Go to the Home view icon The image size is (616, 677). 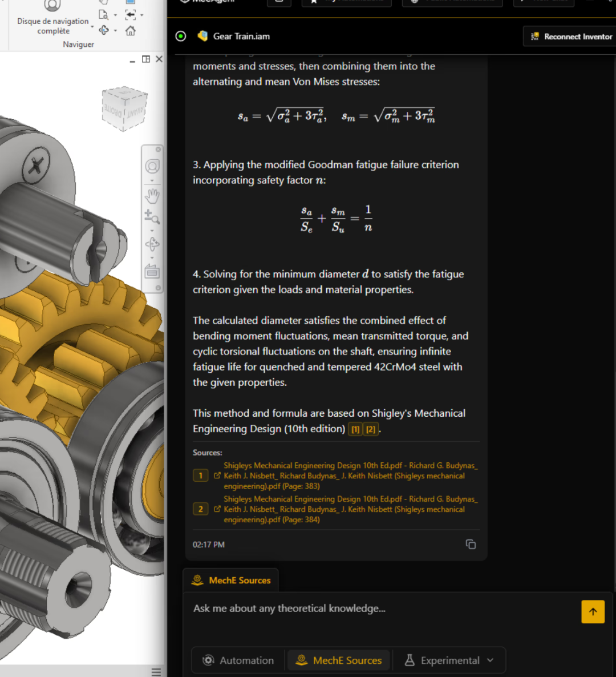130,31
